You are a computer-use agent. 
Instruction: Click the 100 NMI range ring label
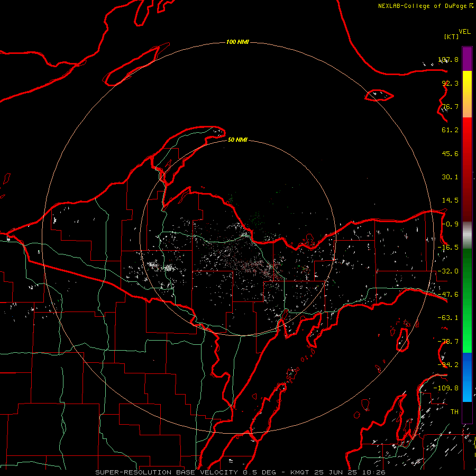point(237,42)
